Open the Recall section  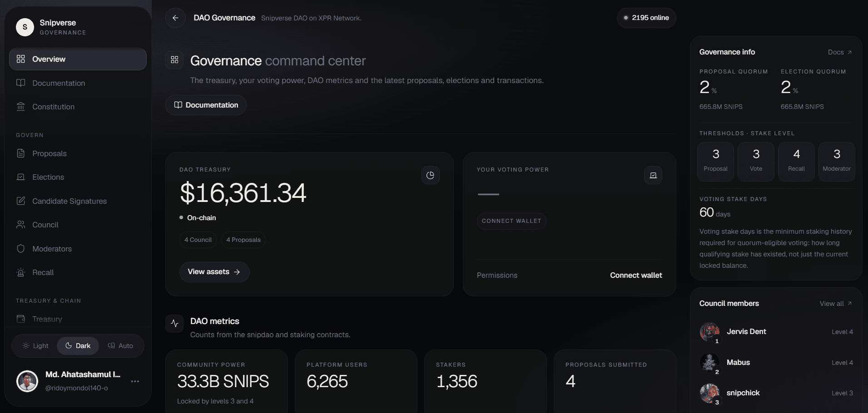[78, 272]
